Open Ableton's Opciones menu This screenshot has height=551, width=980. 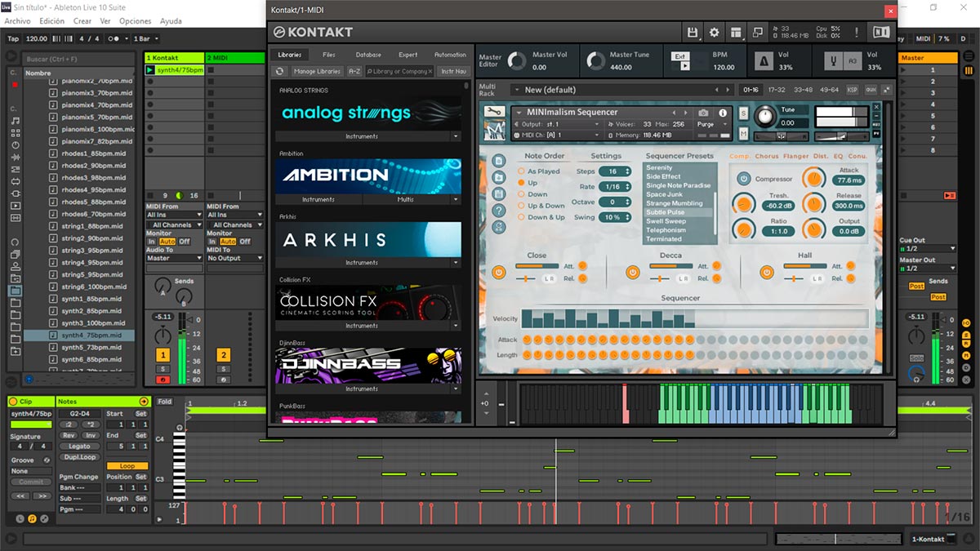point(135,21)
